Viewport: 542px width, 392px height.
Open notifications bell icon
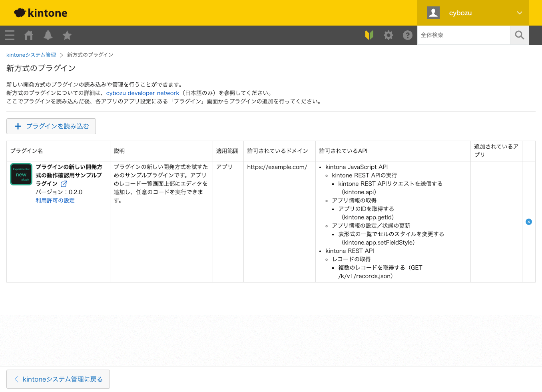point(48,35)
